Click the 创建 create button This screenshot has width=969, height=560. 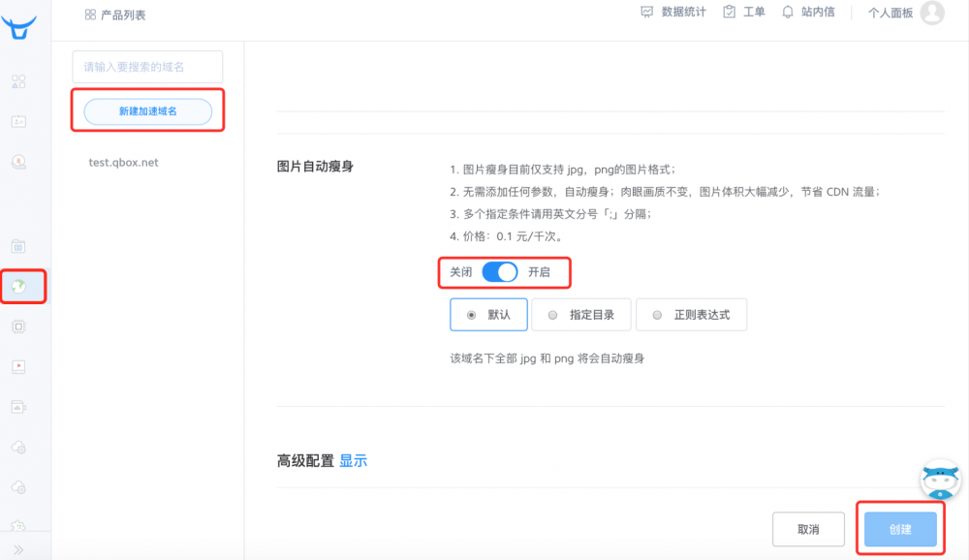click(900, 529)
